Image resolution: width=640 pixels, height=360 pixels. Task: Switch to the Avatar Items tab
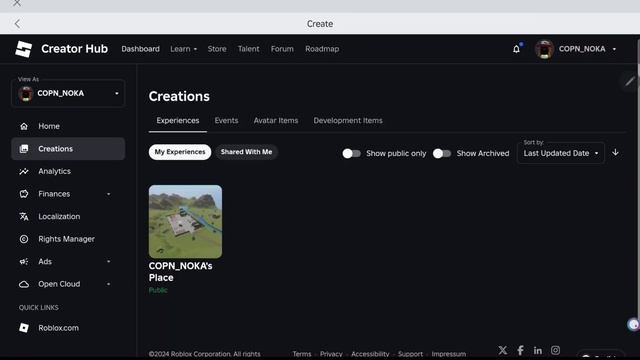(x=276, y=120)
